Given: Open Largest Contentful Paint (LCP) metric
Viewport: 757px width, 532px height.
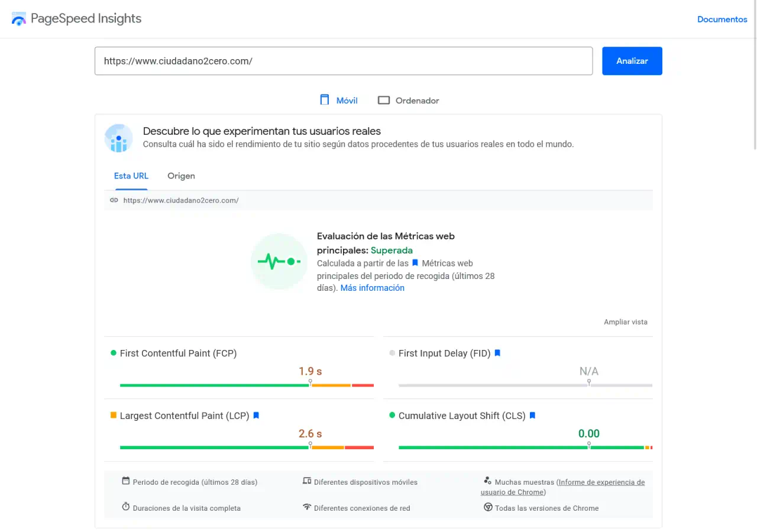Looking at the screenshot, I should click(185, 416).
